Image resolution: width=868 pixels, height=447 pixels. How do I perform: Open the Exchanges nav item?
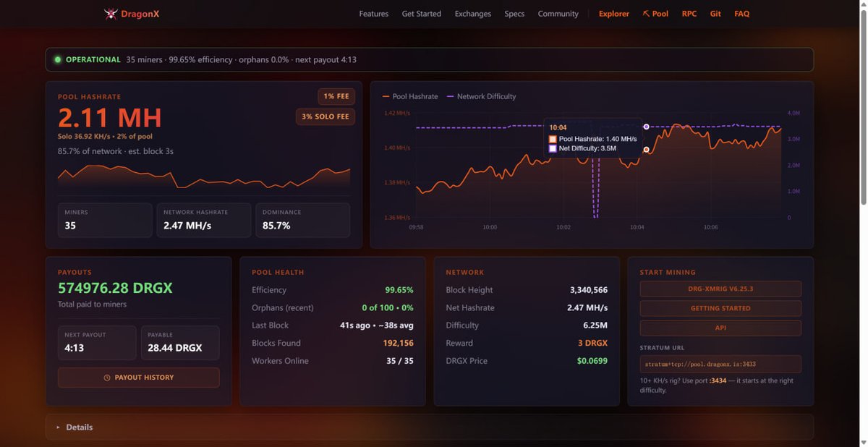tap(473, 14)
